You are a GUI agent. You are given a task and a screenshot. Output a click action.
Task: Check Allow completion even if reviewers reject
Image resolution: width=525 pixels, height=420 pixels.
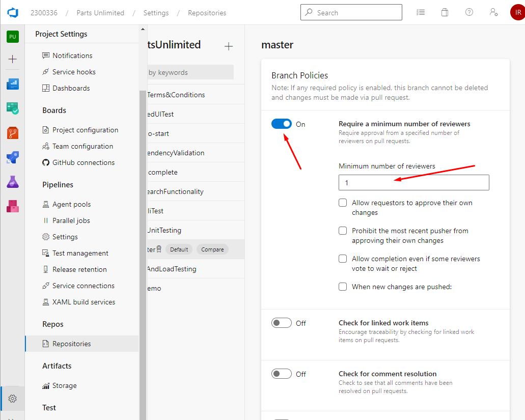tap(343, 259)
